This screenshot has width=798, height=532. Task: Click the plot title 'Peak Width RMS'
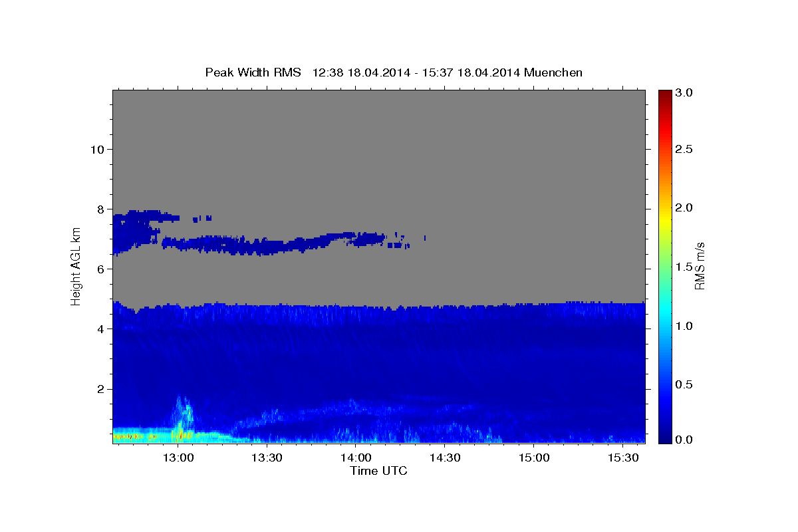coord(253,72)
